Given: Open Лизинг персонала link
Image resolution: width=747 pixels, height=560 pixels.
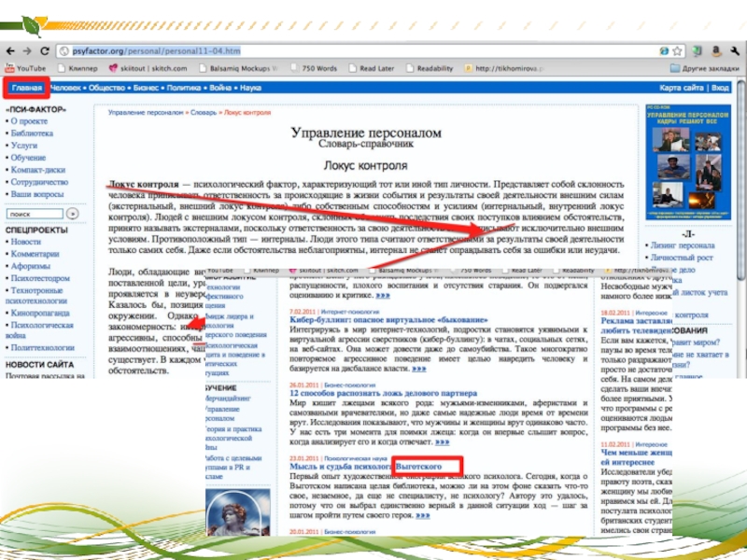Looking at the screenshot, I should [x=683, y=245].
